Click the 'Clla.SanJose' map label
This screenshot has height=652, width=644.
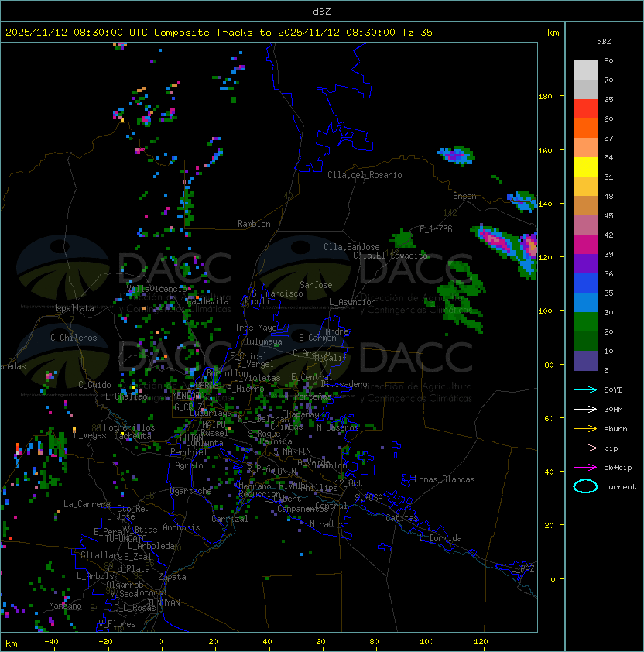coord(351,247)
